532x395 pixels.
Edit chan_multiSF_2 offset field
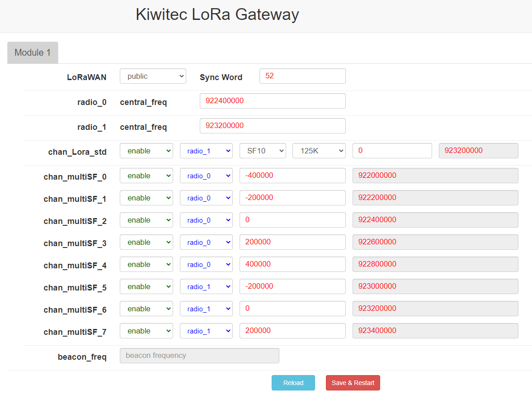click(x=292, y=220)
